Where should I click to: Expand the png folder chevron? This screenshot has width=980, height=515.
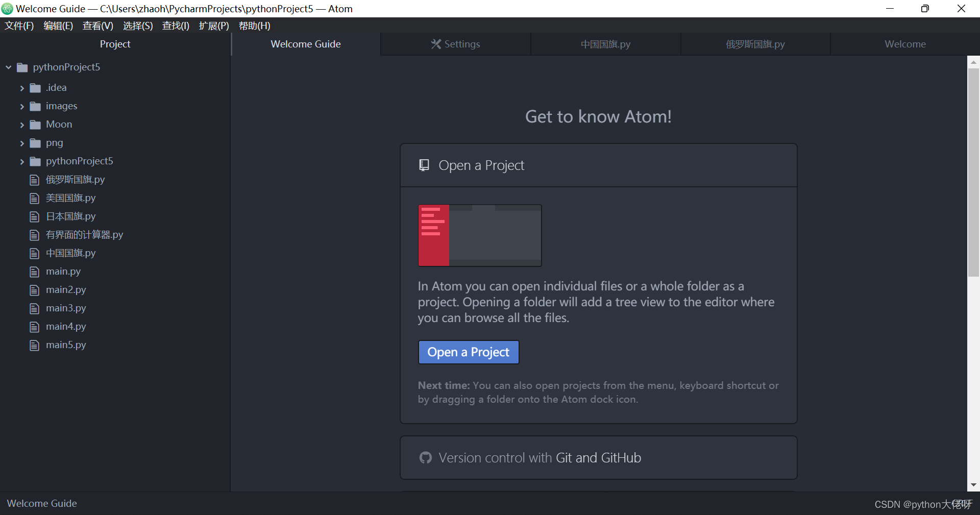click(x=22, y=143)
